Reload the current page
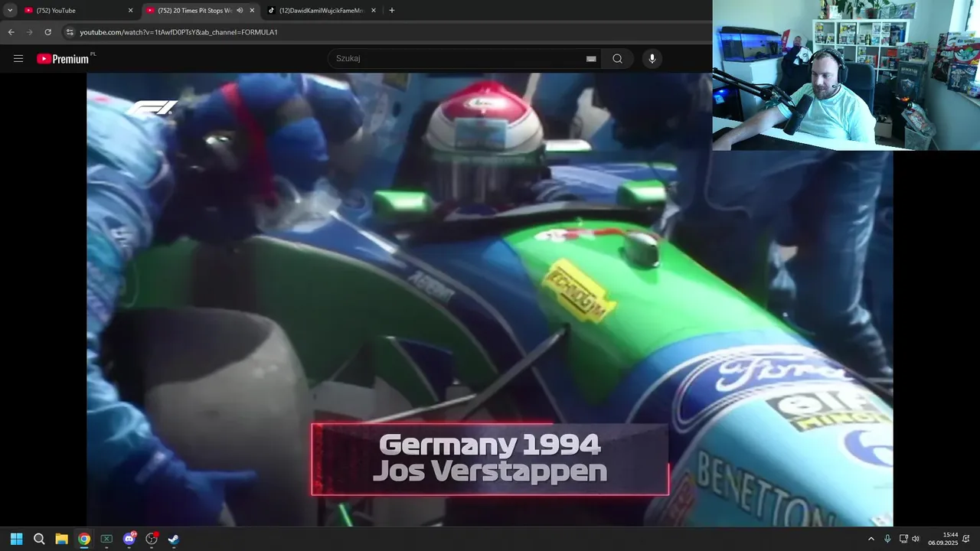This screenshot has width=980, height=551. [x=47, y=32]
